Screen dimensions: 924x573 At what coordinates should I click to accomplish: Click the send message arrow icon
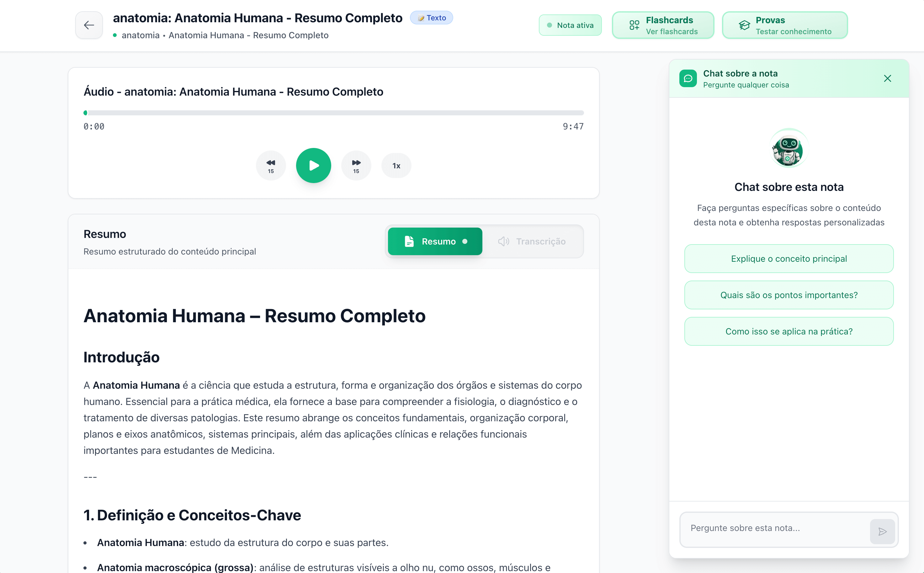point(882,531)
